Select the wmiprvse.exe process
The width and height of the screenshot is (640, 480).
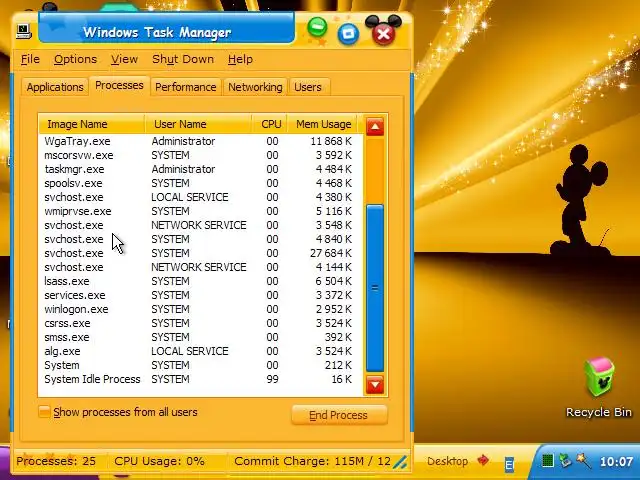(200, 211)
